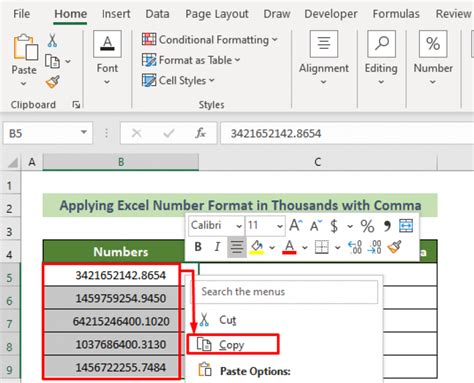
Task: Open Conditional Formatting dropdown
Action: [x=275, y=40]
